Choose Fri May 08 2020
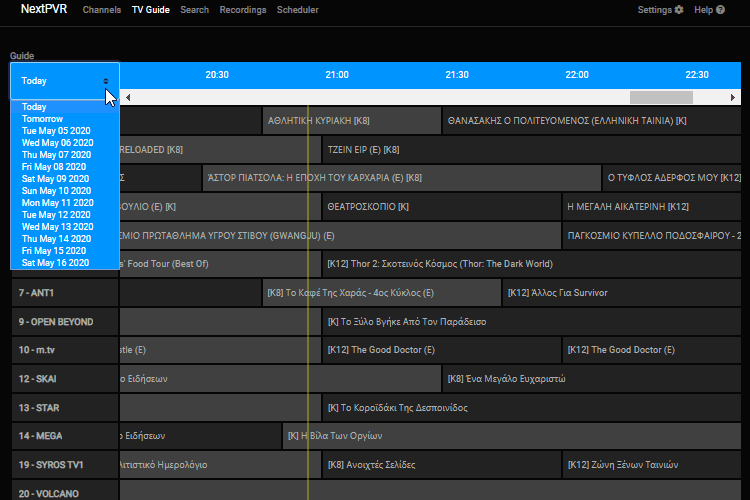This screenshot has height=500, width=750. 65,167
